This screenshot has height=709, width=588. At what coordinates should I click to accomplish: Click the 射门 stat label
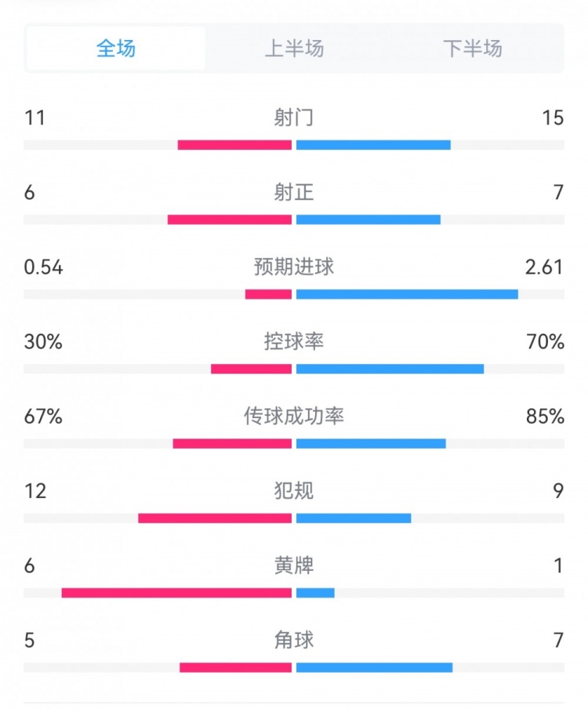click(x=294, y=118)
